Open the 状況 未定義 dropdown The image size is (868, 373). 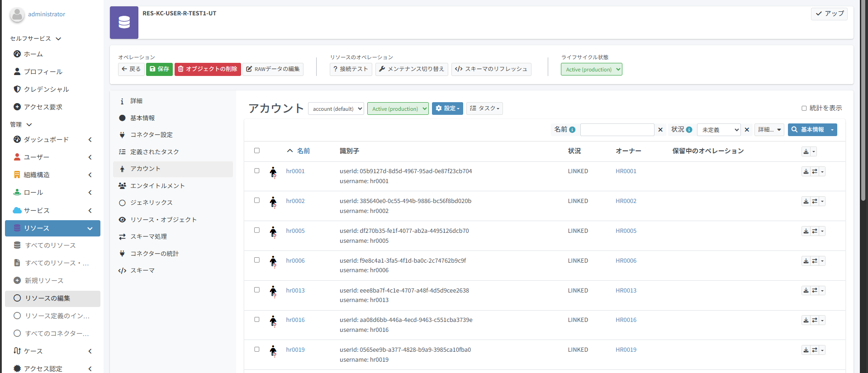coord(719,130)
